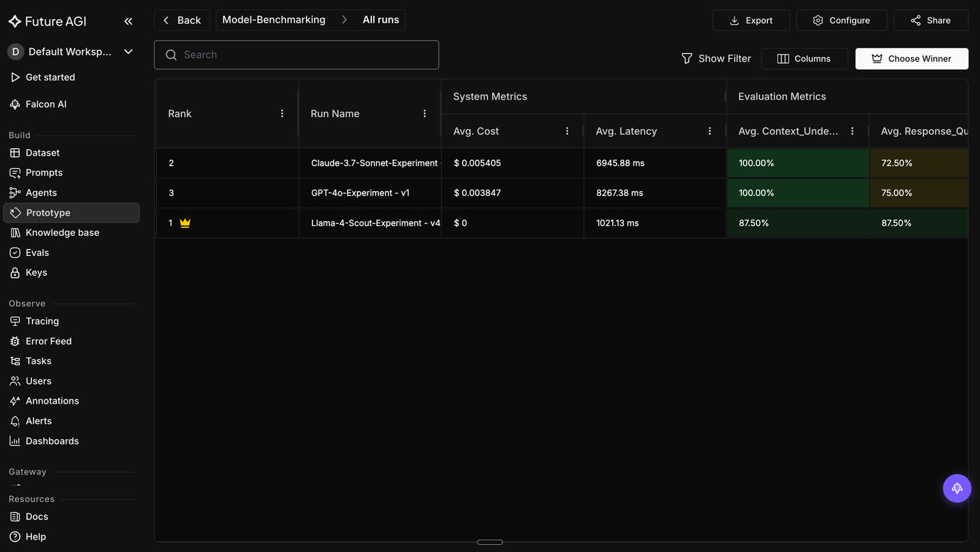Open Rank column options menu

282,113
